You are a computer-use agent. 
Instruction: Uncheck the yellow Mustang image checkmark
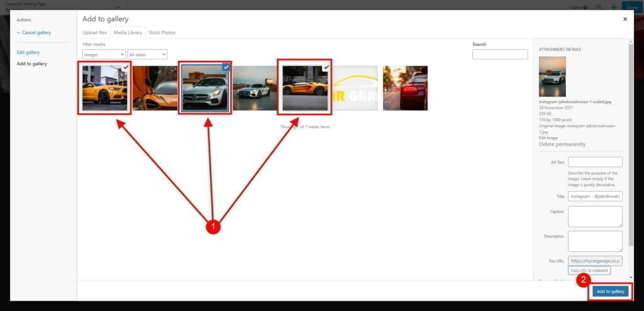pyautogui.click(x=126, y=67)
